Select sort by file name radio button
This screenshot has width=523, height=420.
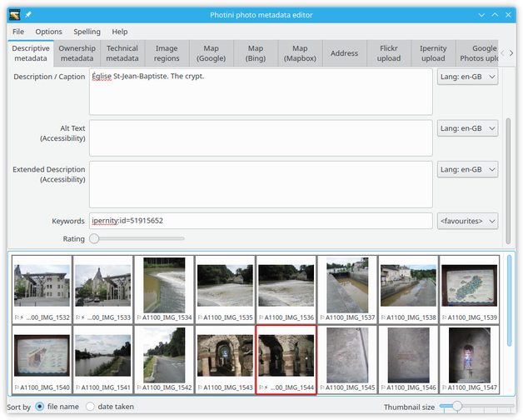coord(40,407)
